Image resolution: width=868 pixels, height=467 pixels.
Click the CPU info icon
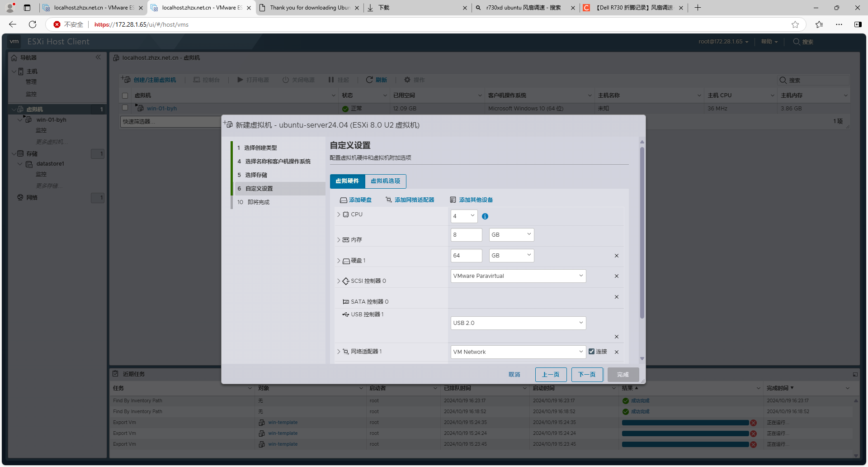click(485, 216)
